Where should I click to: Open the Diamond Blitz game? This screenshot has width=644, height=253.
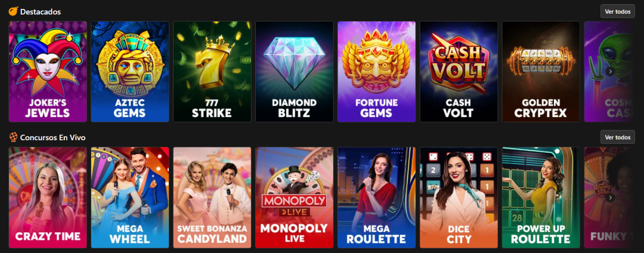(295, 72)
